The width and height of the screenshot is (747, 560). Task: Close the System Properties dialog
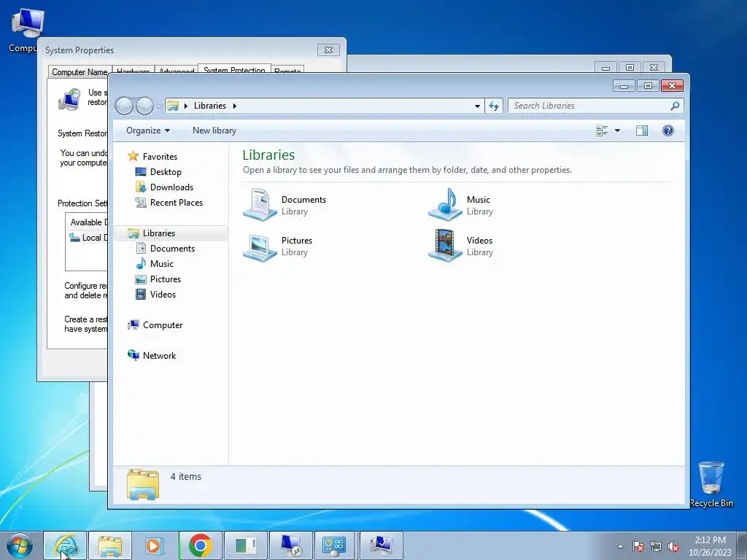pos(328,50)
